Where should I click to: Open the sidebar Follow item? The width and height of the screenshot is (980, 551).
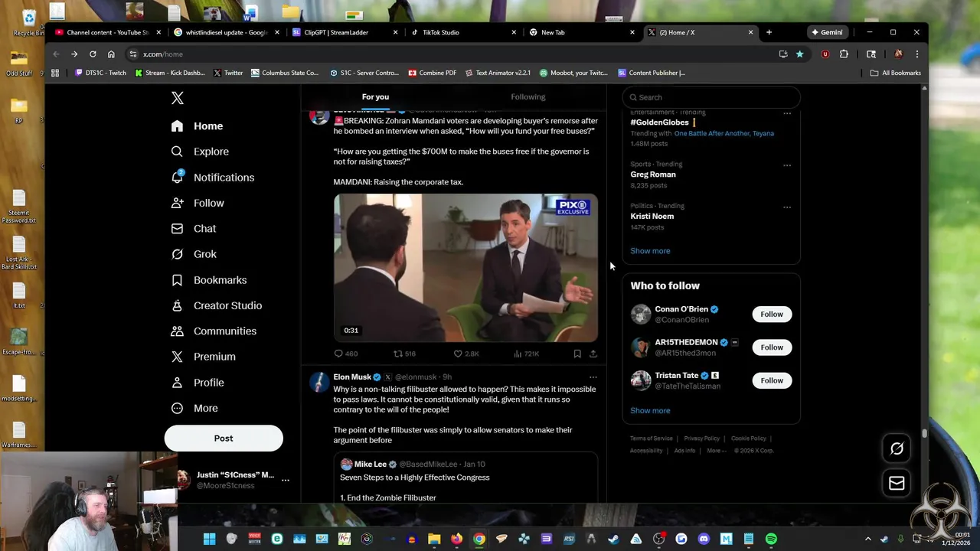point(198,203)
